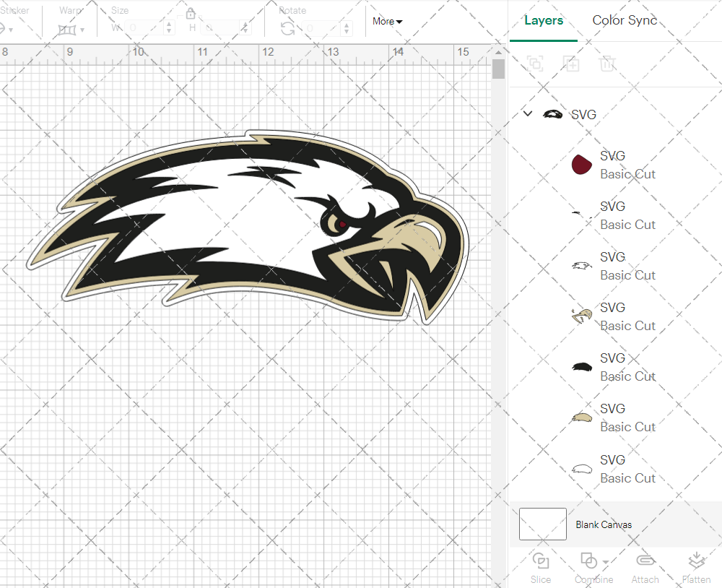Click the dark red eye layer thumbnail

click(x=582, y=165)
